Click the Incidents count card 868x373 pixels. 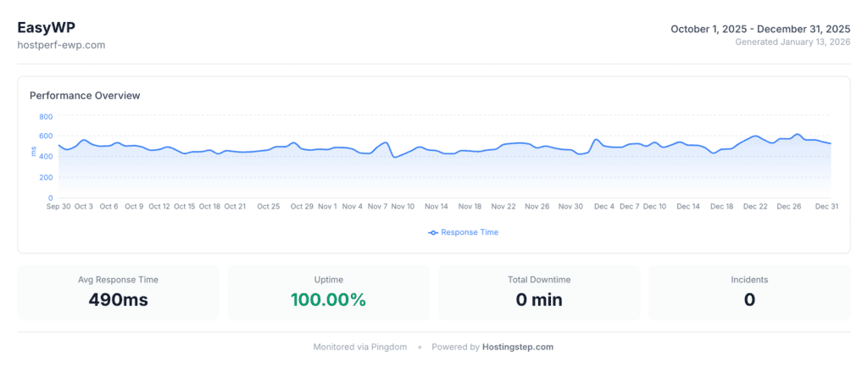pos(748,292)
